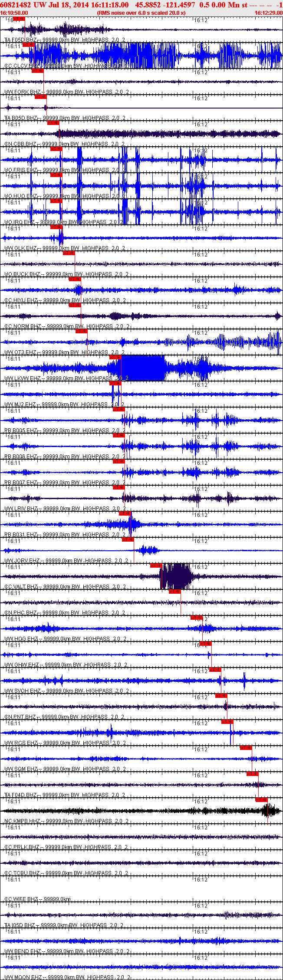
Task: Select the TA F04D BHZ station label
Action: [21, 795]
